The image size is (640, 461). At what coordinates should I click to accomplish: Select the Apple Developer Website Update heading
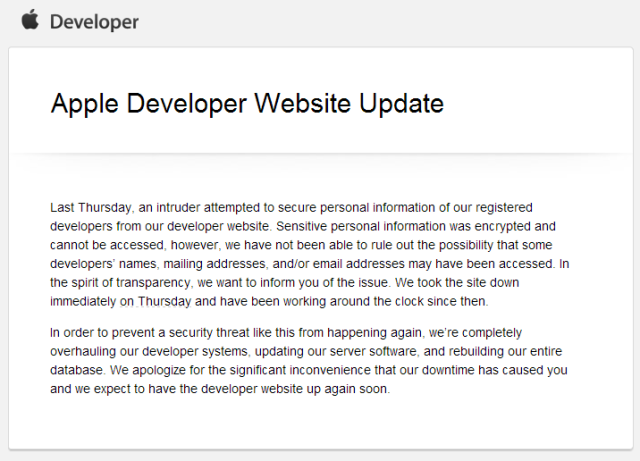(247, 104)
